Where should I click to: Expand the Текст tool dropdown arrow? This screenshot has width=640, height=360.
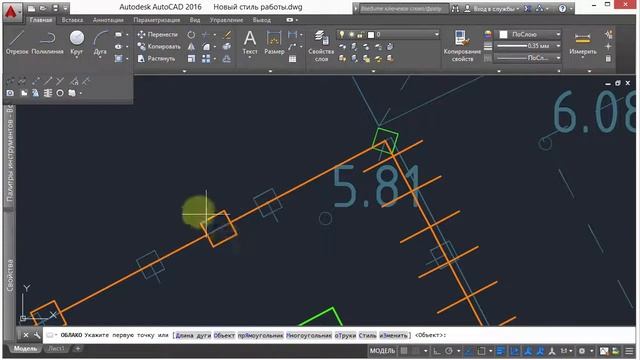(x=250, y=58)
